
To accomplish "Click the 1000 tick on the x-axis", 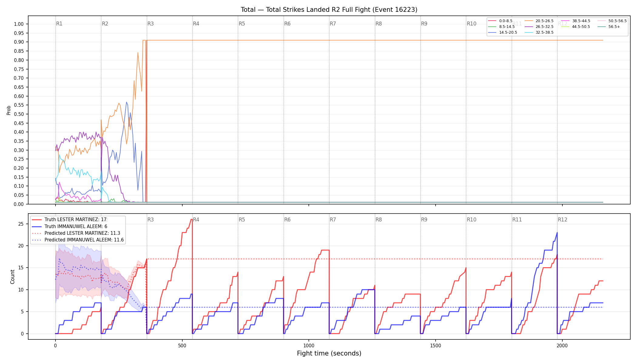I will click(309, 345).
